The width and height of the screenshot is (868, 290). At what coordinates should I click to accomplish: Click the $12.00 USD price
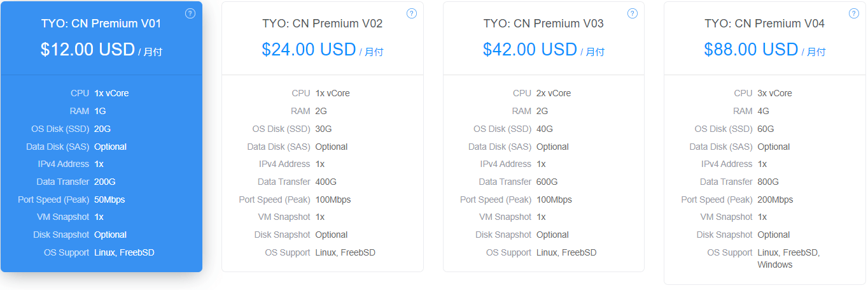(88, 49)
